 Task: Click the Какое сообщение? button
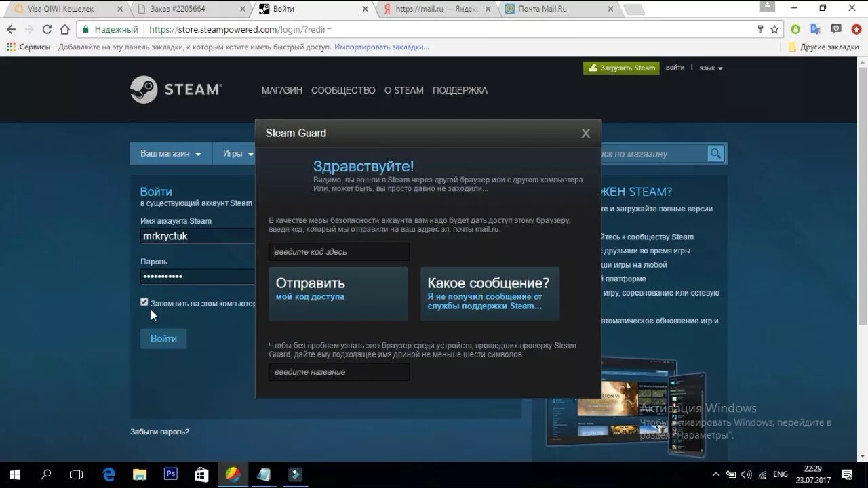tap(490, 293)
